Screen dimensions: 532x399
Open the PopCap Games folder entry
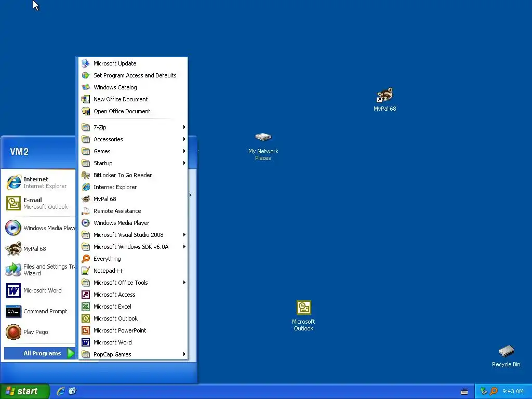tap(132, 354)
